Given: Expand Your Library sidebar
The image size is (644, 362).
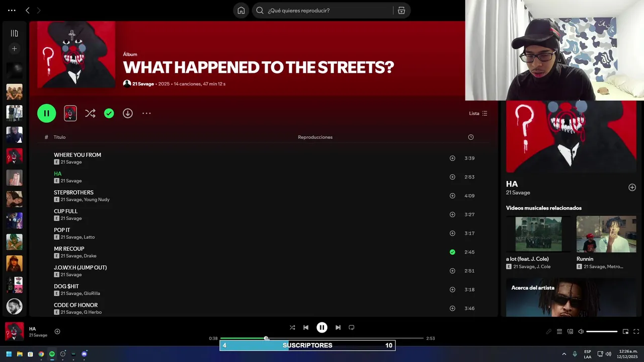Looking at the screenshot, I should pos(14,33).
